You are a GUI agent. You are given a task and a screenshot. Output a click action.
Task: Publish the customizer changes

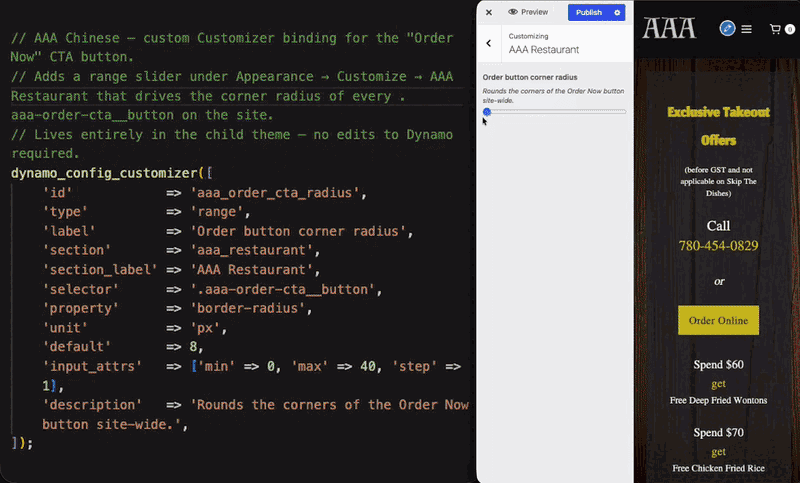(x=589, y=12)
